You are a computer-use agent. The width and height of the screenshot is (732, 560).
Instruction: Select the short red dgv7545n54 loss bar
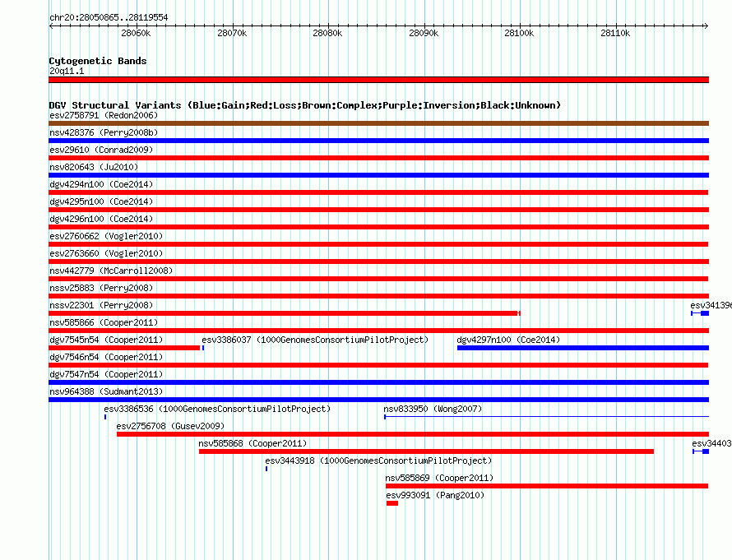[124, 348]
